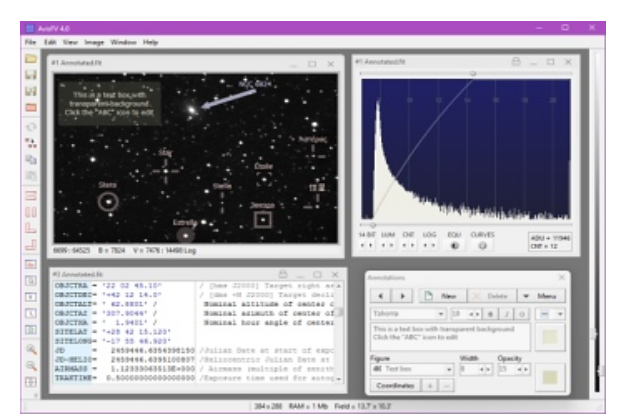Click the 384 x 288 status bar entry
Image resolution: width=621 pixels, height=417 pixels.
268,406
